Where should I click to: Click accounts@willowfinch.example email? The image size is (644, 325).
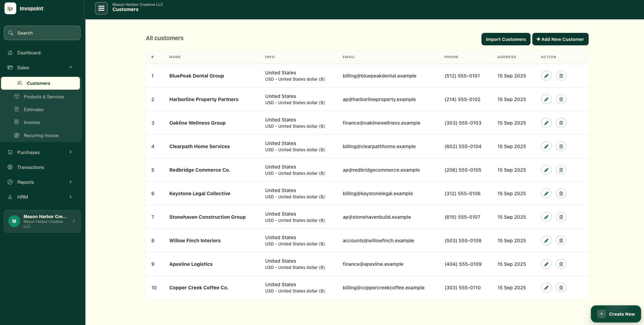click(378, 241)
